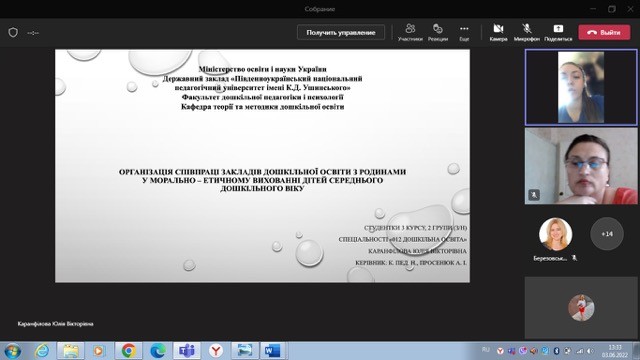Screen dimensions: 640x360
Task: Select the highlighted speaker video tile
Action: pos(581,87)
